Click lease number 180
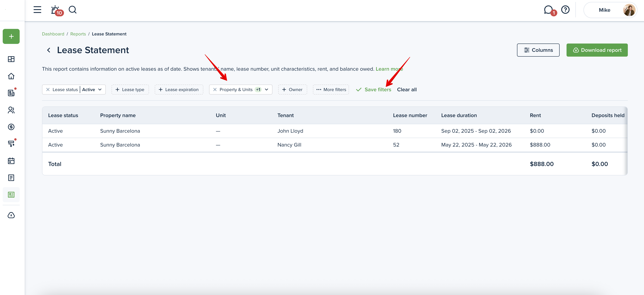 pyautogui.click(x=397, y=131)
